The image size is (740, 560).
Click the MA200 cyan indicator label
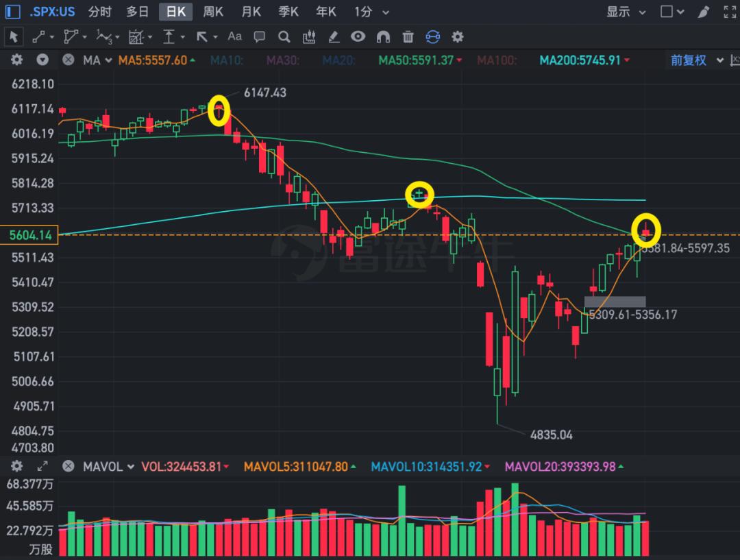click(580, 60)
